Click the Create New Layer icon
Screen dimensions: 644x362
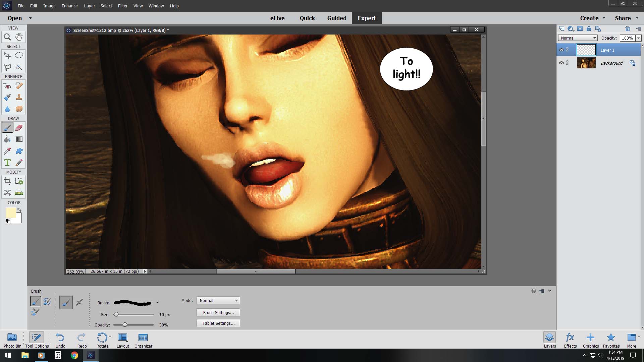pos(562,29)
